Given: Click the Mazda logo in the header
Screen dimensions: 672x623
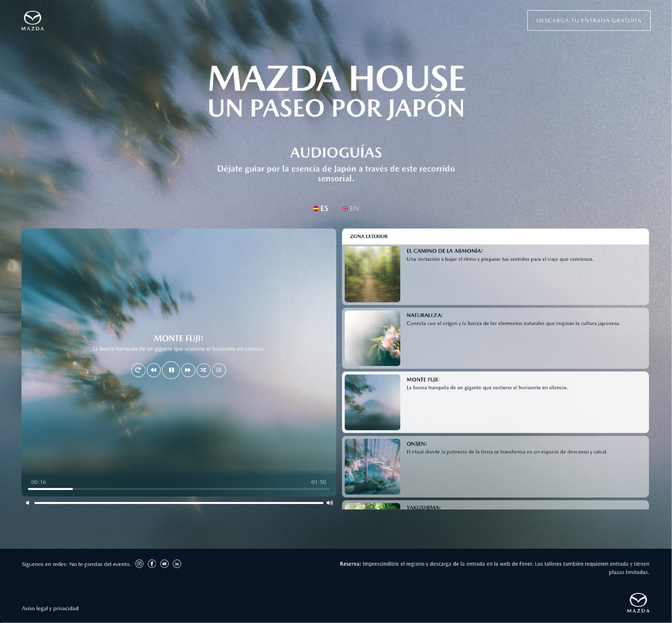Looking at the screenshot, I should (x=33, y=21).
